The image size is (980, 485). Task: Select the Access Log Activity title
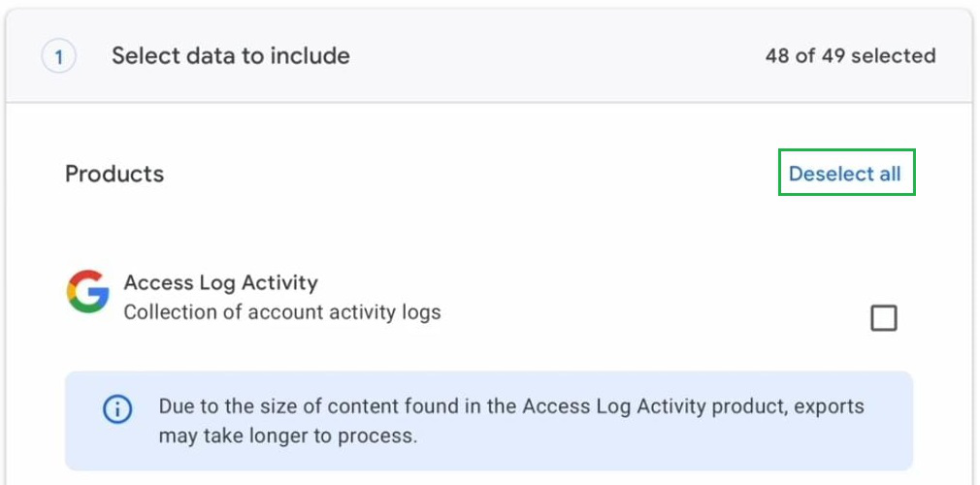coord(220,283)
